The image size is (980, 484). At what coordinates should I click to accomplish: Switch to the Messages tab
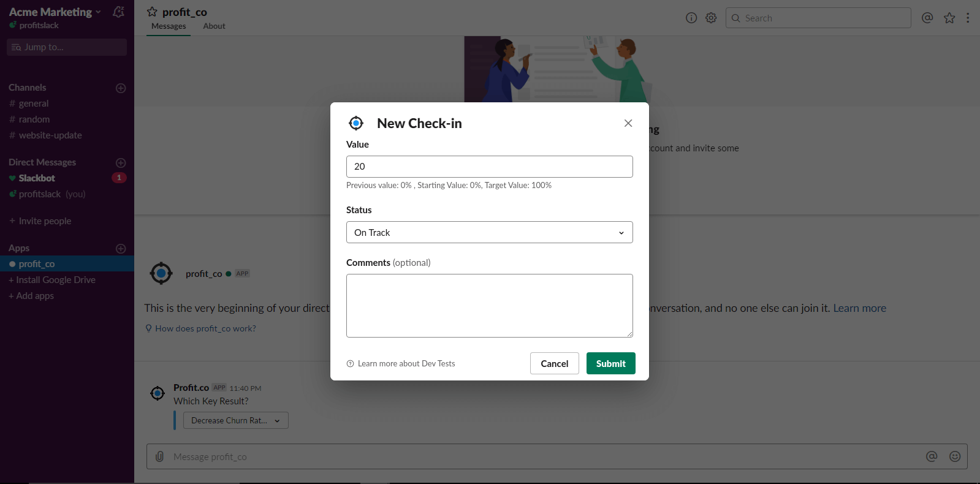pos(169,26)
